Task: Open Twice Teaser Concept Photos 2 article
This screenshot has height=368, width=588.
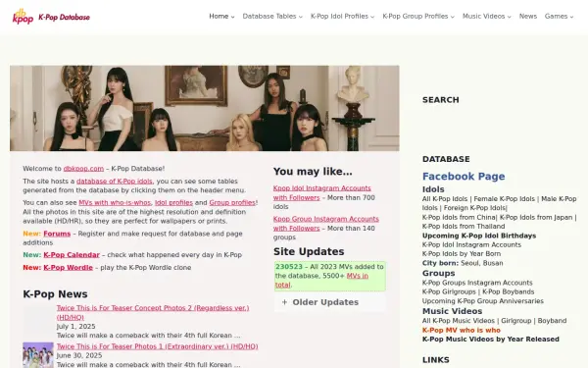Action: 153,312
